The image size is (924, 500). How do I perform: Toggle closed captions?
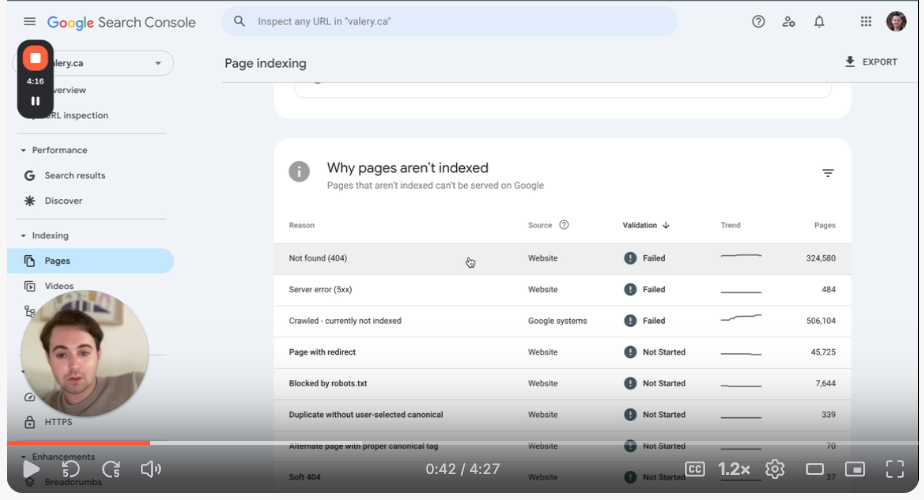pyautogui.click(x=695, y=469)
